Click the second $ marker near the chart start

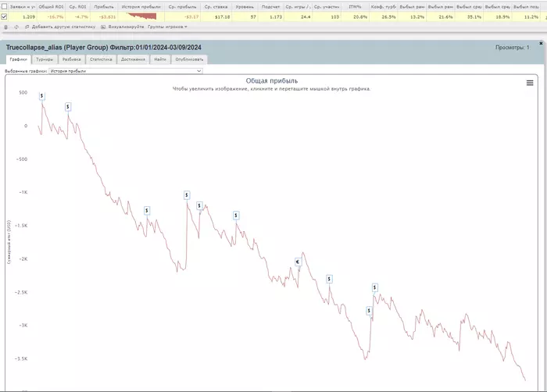[68, 107]
